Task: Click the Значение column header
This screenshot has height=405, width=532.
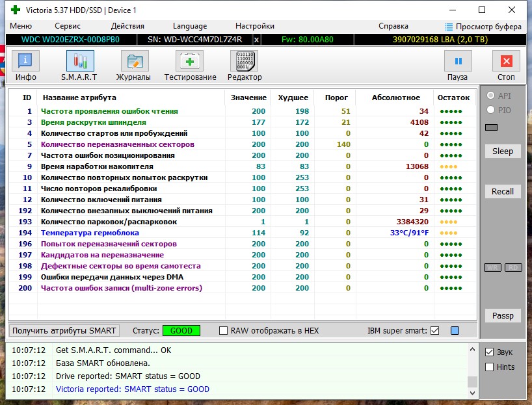Action: coord(248,98)
